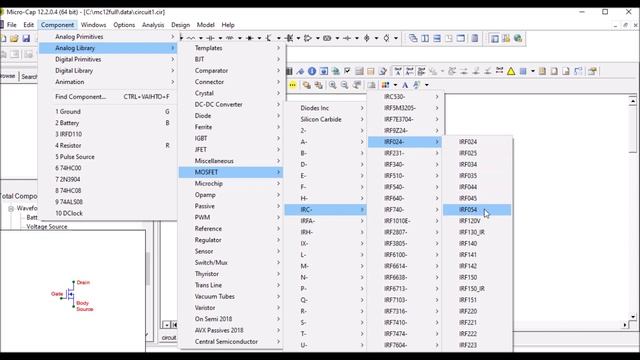Viewport: 640px width, 360px height.
Task: Open the Analysis menu
Action: click(x=153, y=24)
